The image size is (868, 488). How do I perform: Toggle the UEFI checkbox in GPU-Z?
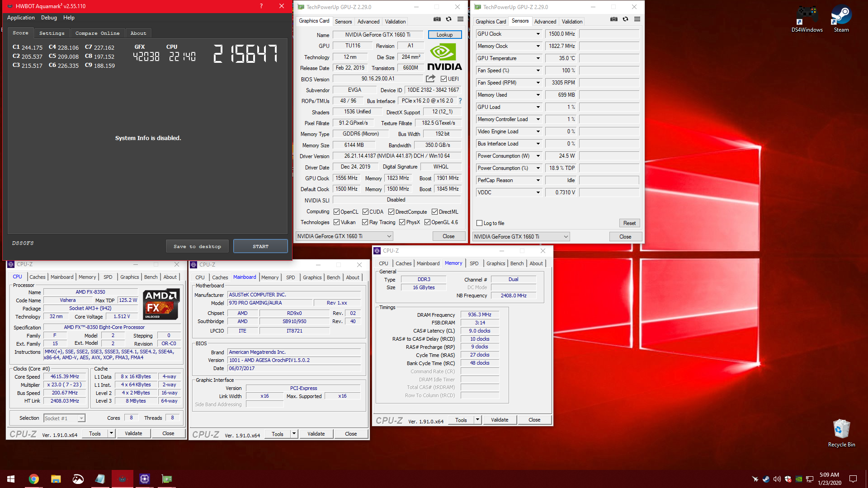click(x=443, y=79)
